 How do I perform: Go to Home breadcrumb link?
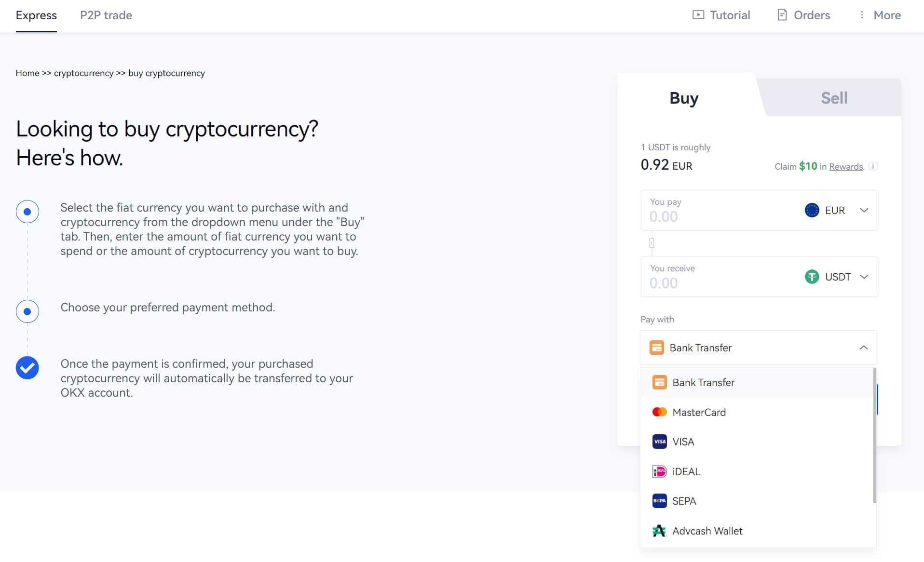click(27, 73)
